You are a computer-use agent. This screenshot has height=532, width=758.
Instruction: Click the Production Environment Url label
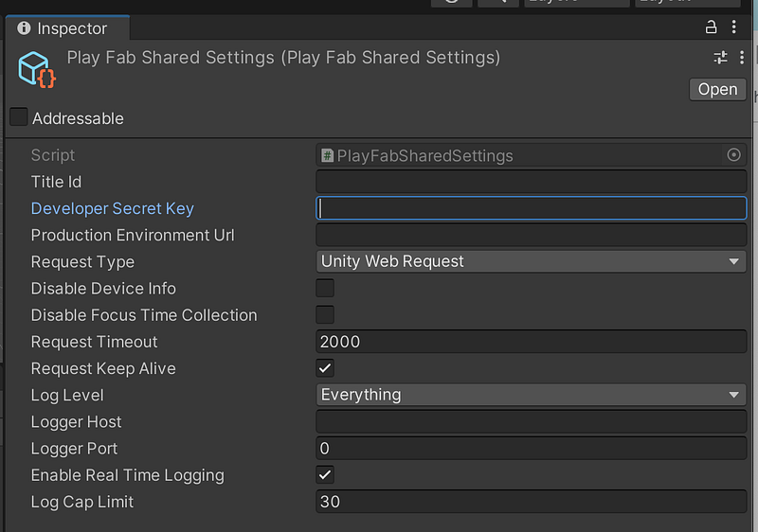133,235
